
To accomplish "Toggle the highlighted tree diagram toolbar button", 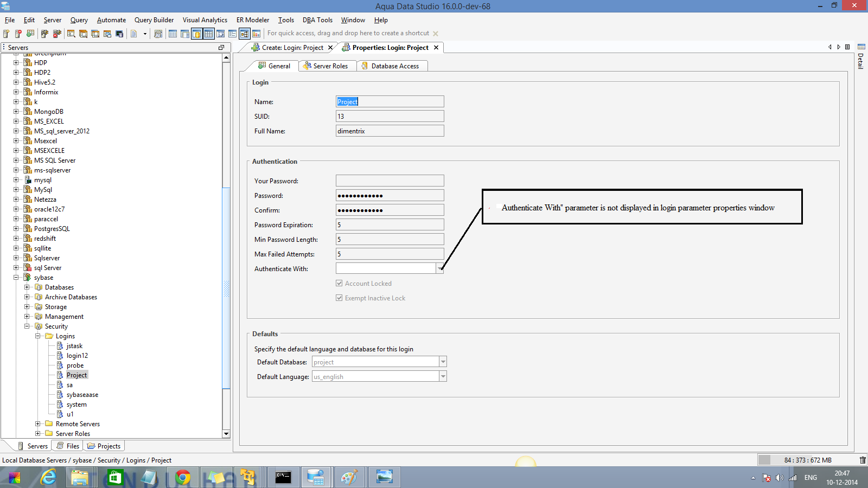I will [x=244, y=34].
